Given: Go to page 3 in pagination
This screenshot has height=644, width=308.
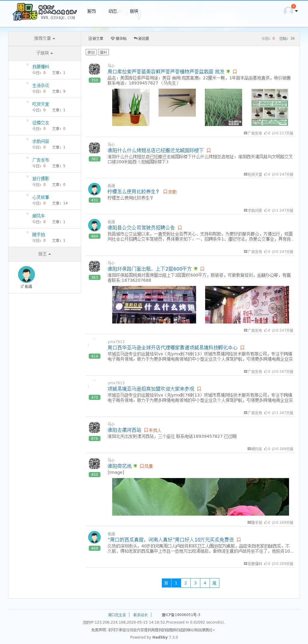Looking at the screenshot, I should 195,583.
